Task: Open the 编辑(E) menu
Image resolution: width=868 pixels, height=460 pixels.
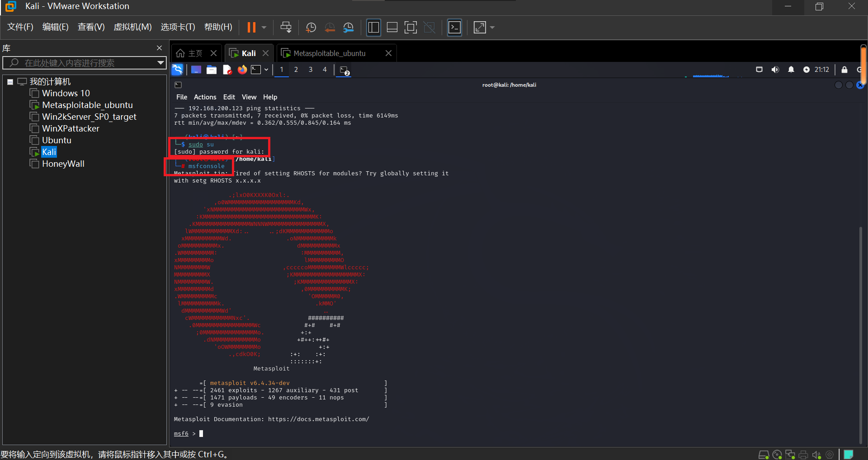Action: pos(55,27)
